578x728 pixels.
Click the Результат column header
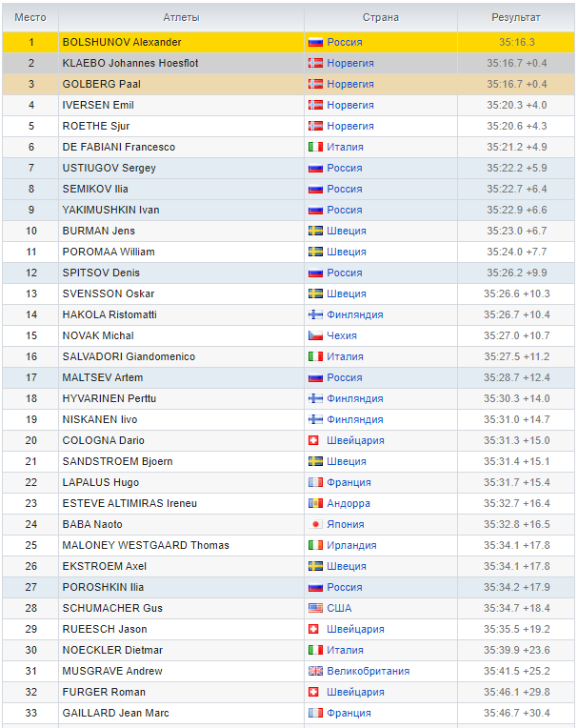pos(515,18)
